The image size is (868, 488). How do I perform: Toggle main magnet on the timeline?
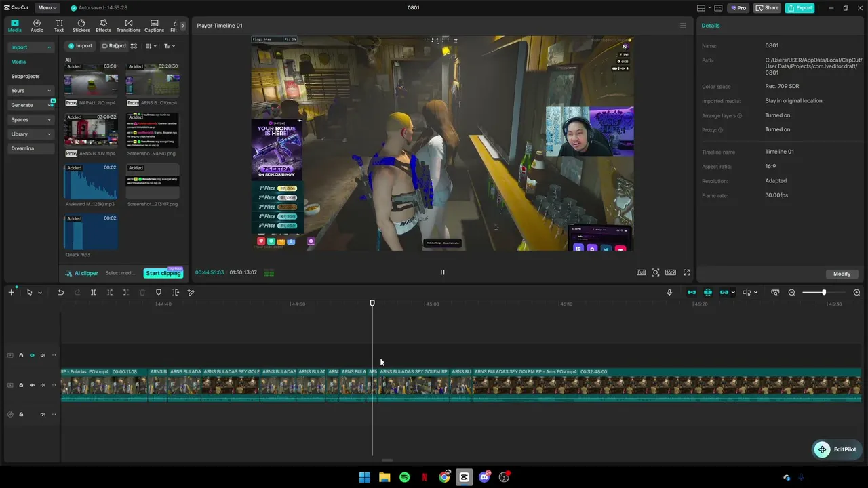(692, 292)
